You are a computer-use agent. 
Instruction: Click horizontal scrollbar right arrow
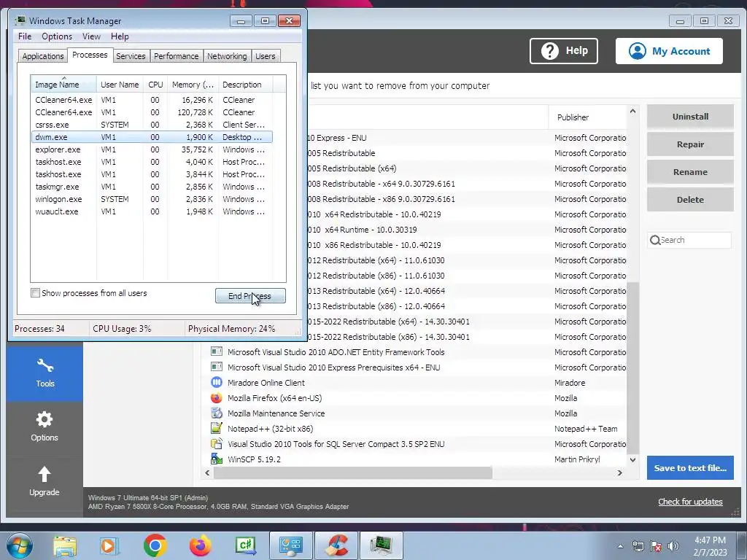(620, 472)
